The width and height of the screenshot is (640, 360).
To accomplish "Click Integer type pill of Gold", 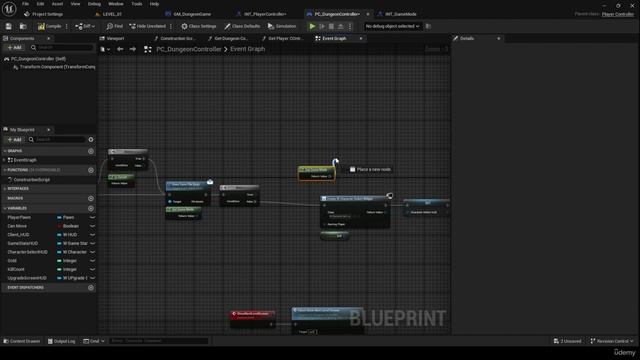I will coord(67,260).
